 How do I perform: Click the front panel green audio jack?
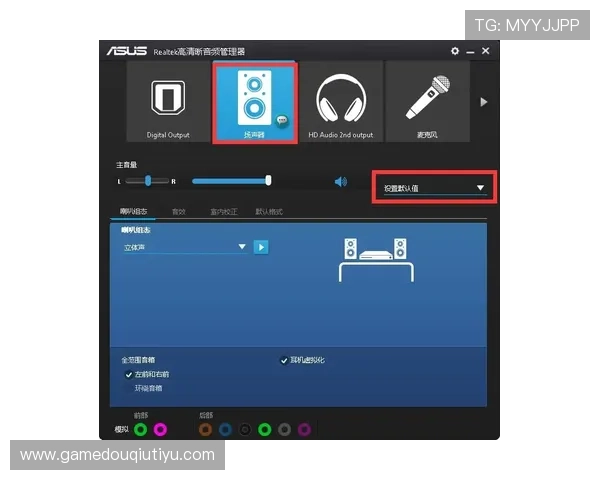pos(141,430)
